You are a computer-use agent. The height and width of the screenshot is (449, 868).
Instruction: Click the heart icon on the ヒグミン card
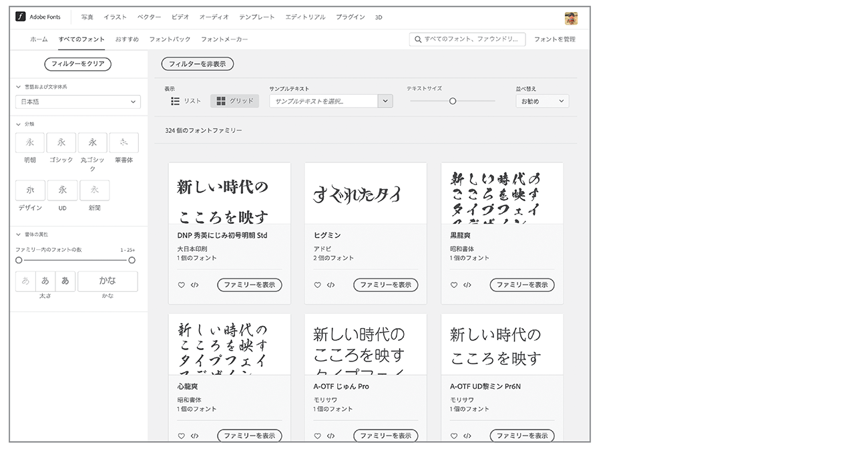[317, 285]
